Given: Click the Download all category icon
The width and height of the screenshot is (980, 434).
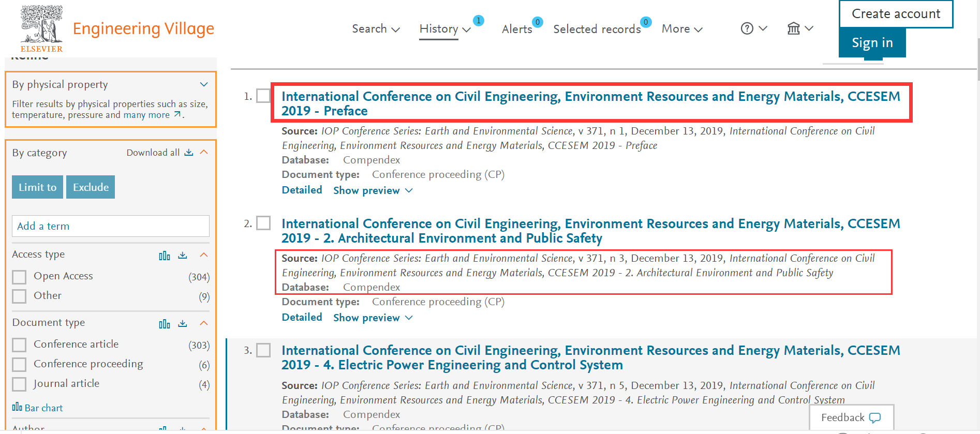Looking at the screenshot, I should (x=189, y=152).
